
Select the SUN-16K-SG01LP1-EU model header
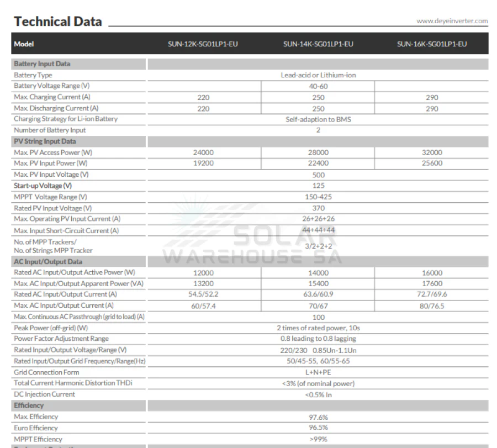click(x=432, y=44)
